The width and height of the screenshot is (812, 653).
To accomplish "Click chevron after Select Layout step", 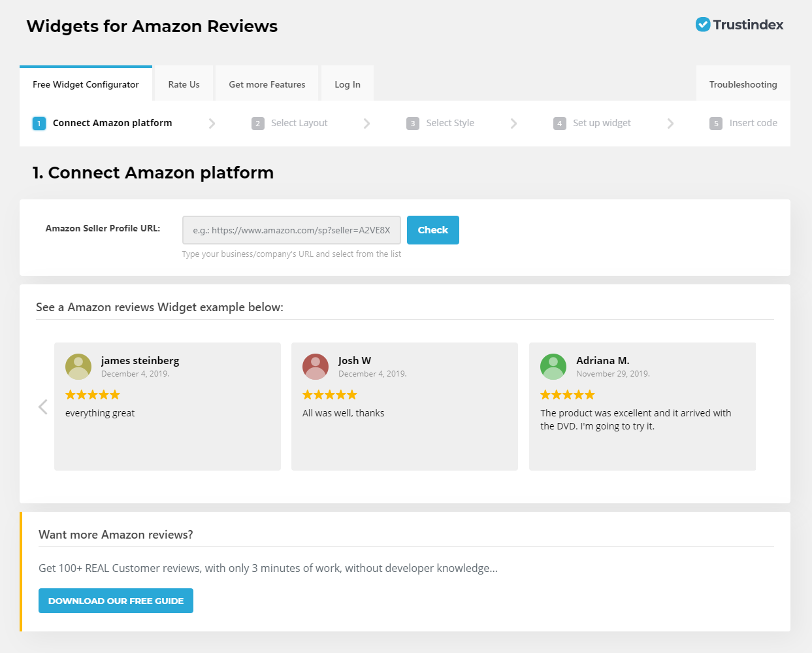I will pos(366,124).
